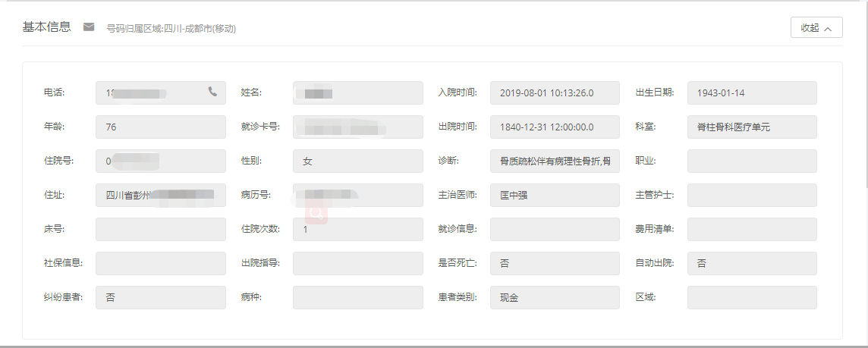Click the 是否死亡 field showing 否
Screen dimensions: 868x348
coord(555,263)
